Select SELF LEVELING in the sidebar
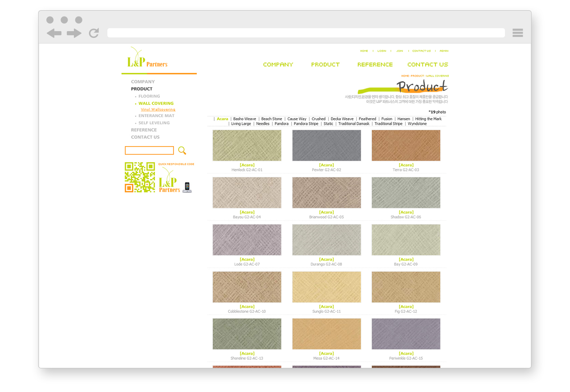This screenshot has width=570, height=392. 154,123
